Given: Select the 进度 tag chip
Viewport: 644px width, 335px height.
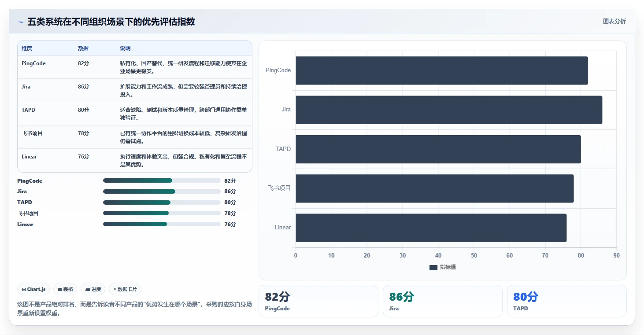Looking at the screenshot, I should click(93, 289).
